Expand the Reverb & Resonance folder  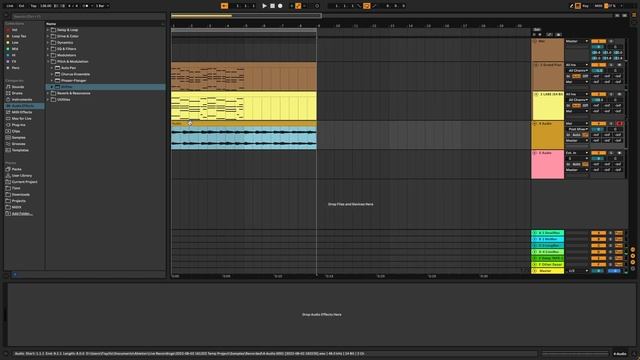48,93
